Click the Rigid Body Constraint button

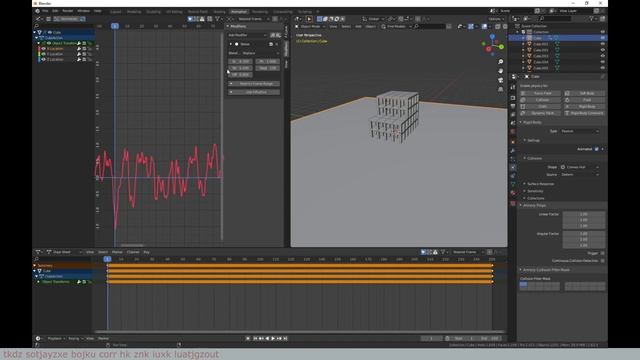[584, 113]
